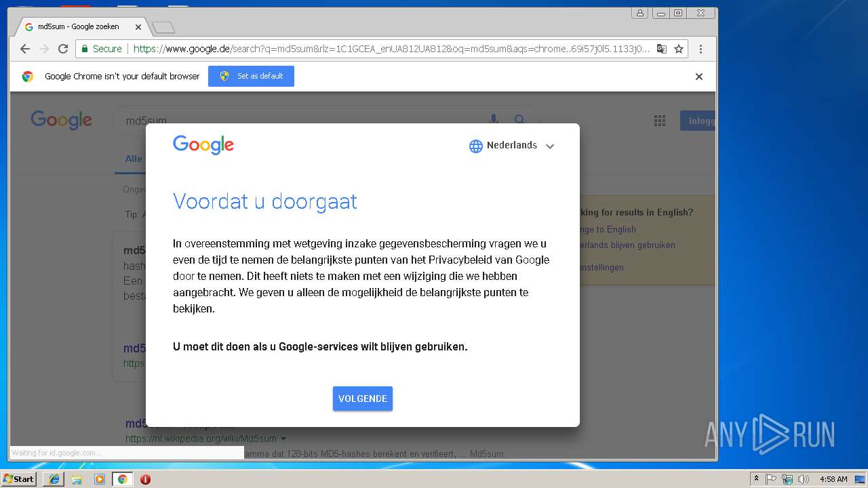Screen dimensions: 868x488
Task: Click the voice search microphone icon
Action: coord(494,120)
